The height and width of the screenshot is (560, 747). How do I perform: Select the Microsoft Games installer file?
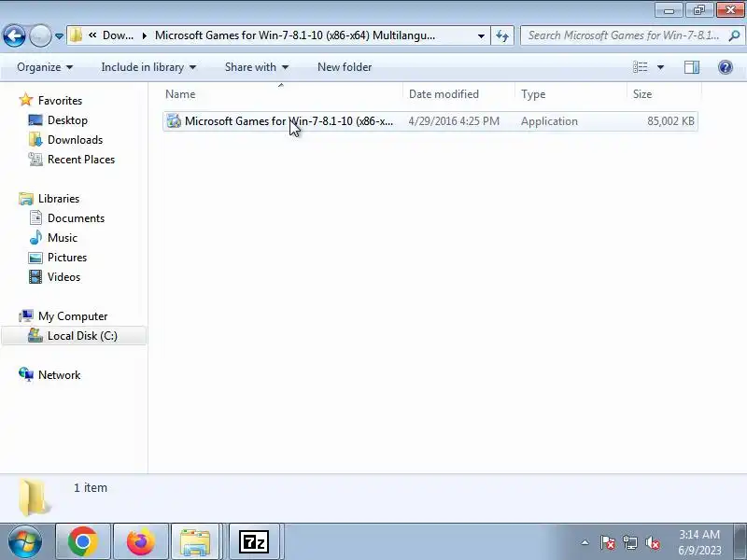pos(430,121)
